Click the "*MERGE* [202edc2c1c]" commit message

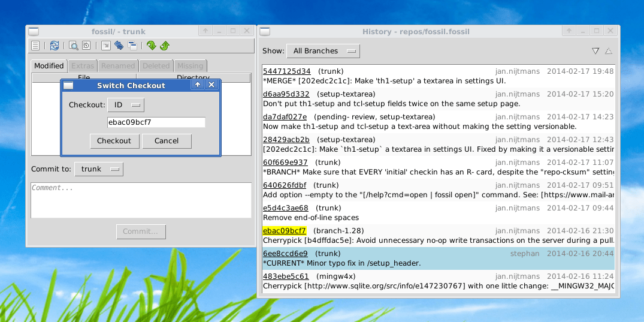click(x=385, y=81)
